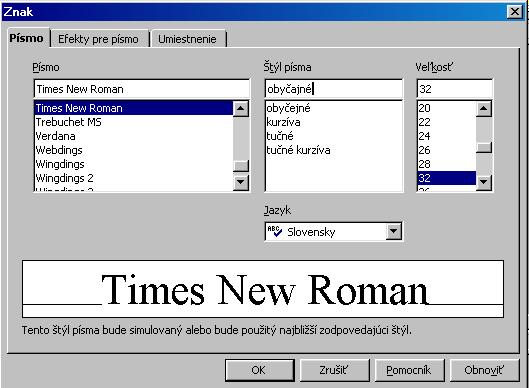This screenshot has width=529, height=388.
Task: Click the spellcheck ABC icon beside Slovensky
Action: [x=275, y=231]
